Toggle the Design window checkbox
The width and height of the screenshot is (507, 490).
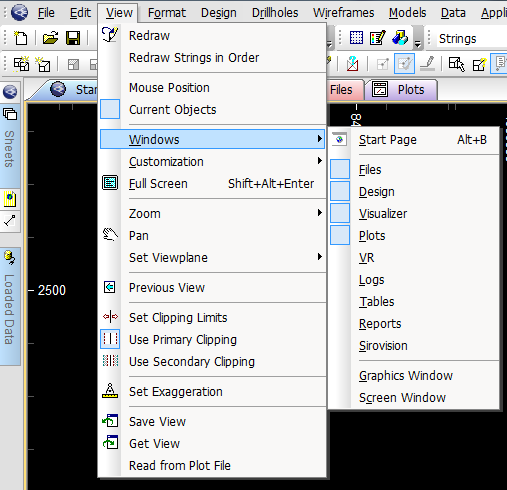(x=340, y=191)
